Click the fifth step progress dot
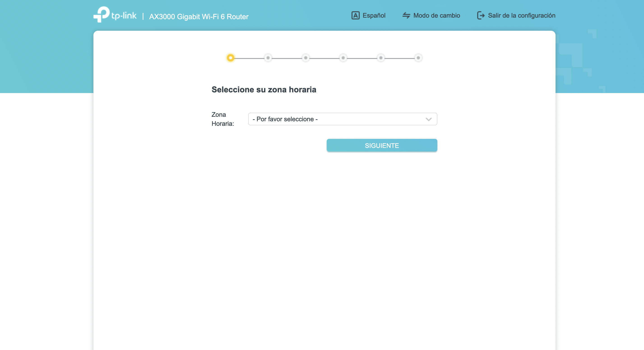Viewport: 644px width, 350px height. click(380, 58)
